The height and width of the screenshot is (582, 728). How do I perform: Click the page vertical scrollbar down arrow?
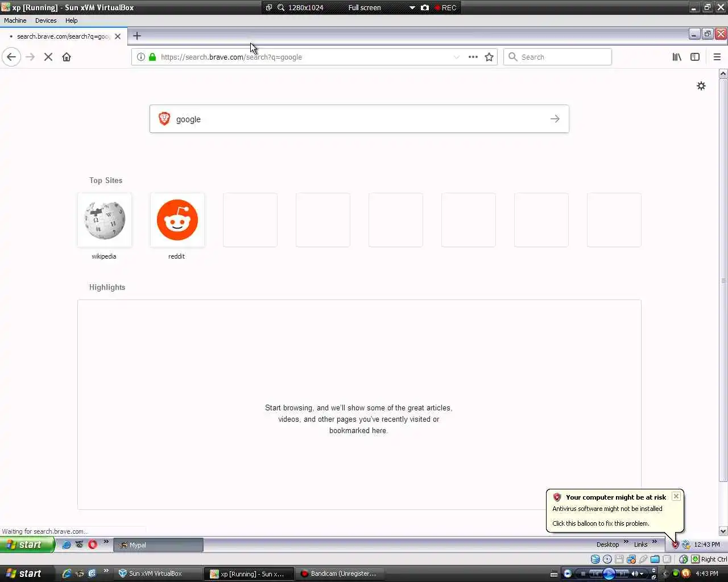point(723,531)
